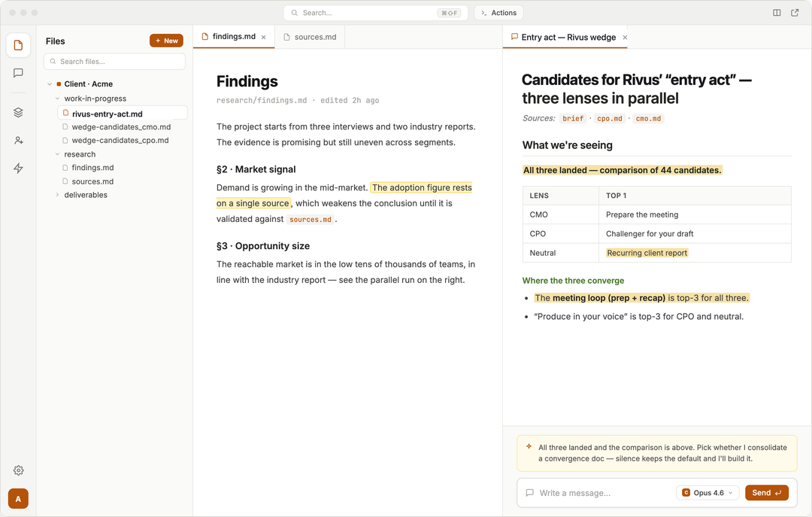Create a new file with New button
Viewport: 812px width, 517px height.
pos(166,41)
